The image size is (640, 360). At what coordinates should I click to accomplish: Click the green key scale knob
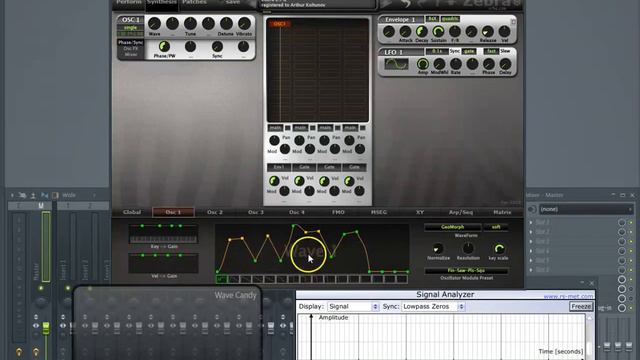pyautogui.click(x=499, y=249)
